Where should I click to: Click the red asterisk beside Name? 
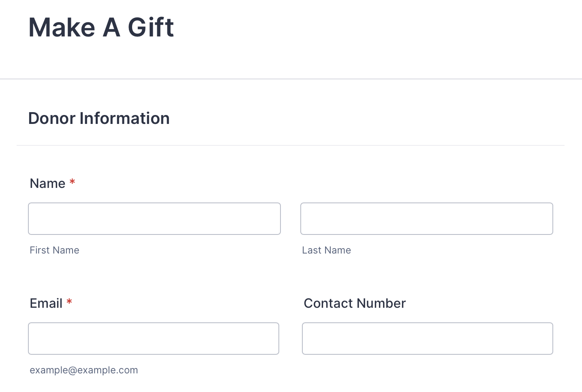(72, 181)
